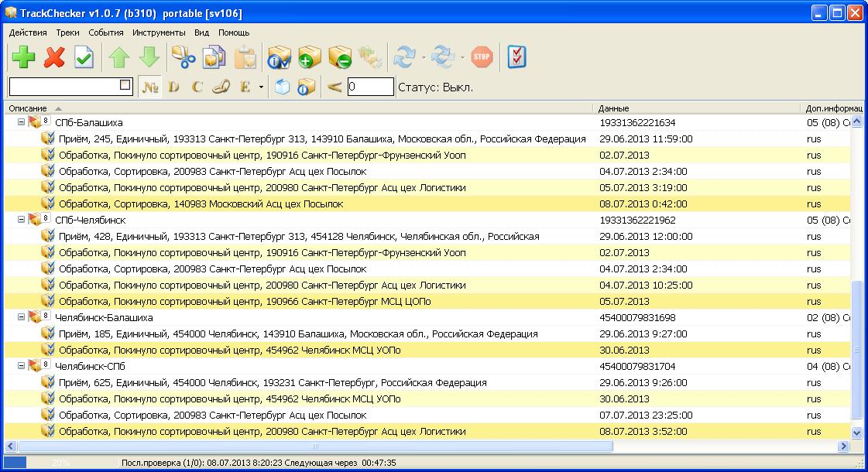Open the Треки menu
Image resolution: width=868 pixels, height=472 pixels.
[x=67, y=32]
